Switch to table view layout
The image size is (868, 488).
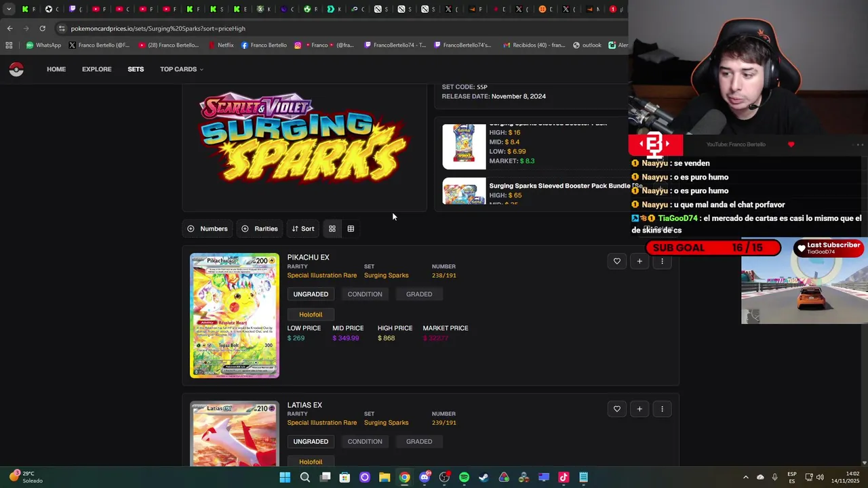(351, 228)
